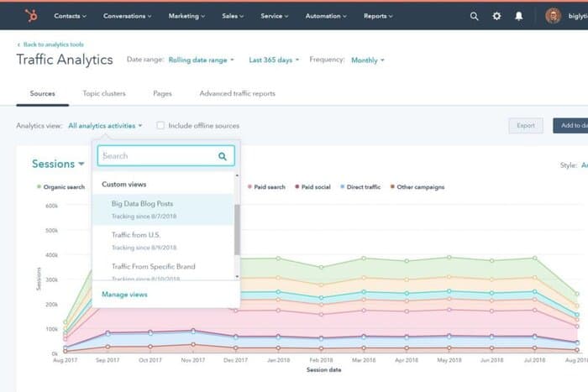Toggle Direct traffic legend series
The image size is (588, 392).
pos(360,186)
